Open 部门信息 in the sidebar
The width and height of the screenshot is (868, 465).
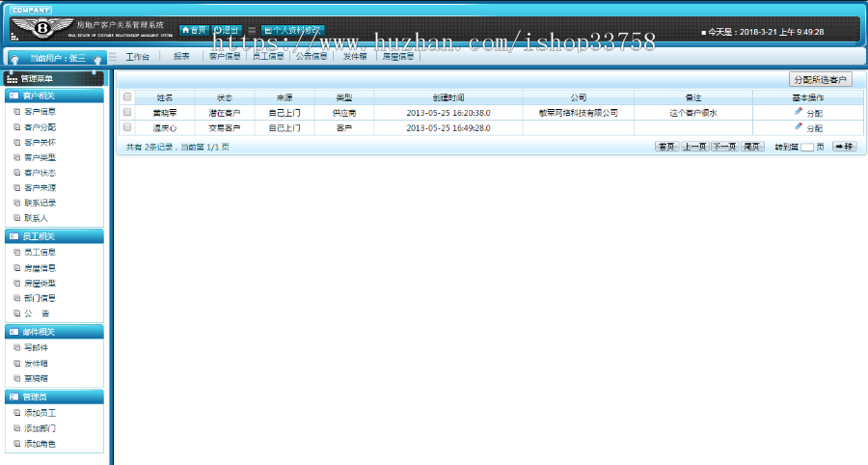pos(40,298)
